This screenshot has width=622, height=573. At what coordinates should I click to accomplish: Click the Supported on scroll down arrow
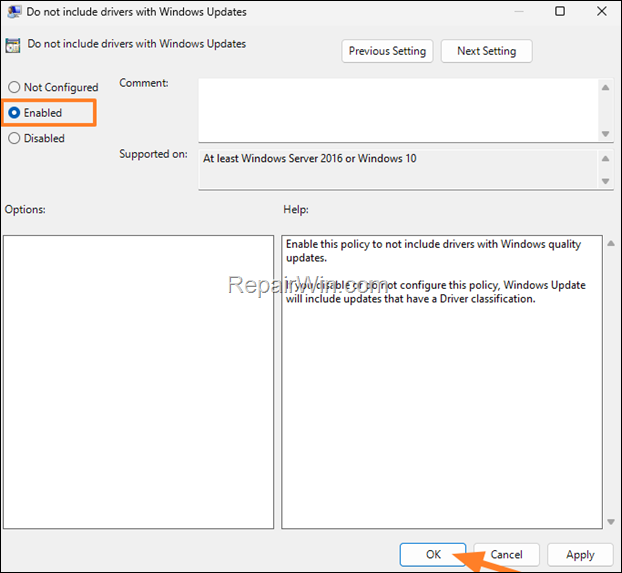tap(605, 181)
